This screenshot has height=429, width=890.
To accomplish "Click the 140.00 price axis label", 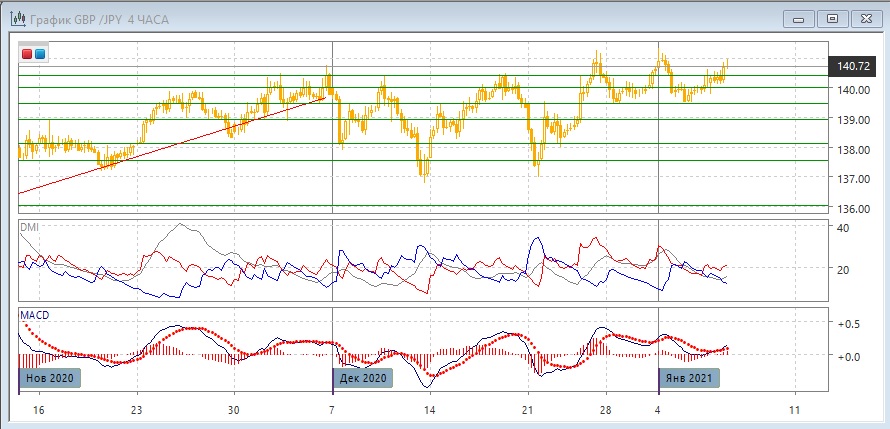I will (x=852, y=90).
